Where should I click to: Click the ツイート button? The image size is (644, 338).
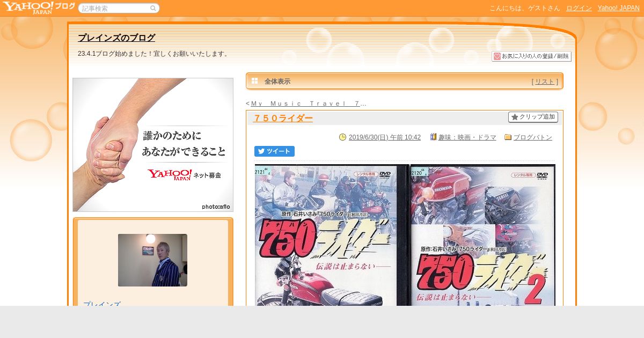(x=274, y=151)
